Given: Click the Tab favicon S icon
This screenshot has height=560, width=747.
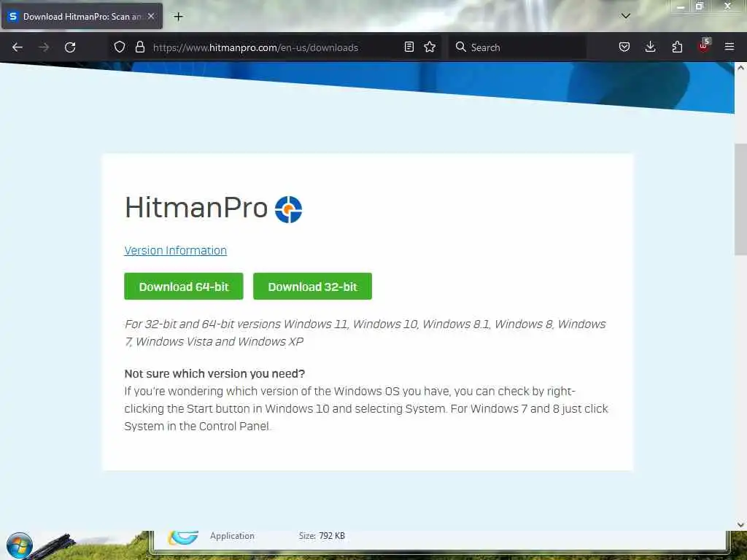Looking at the screenshot, I should (x=13, y=16).
